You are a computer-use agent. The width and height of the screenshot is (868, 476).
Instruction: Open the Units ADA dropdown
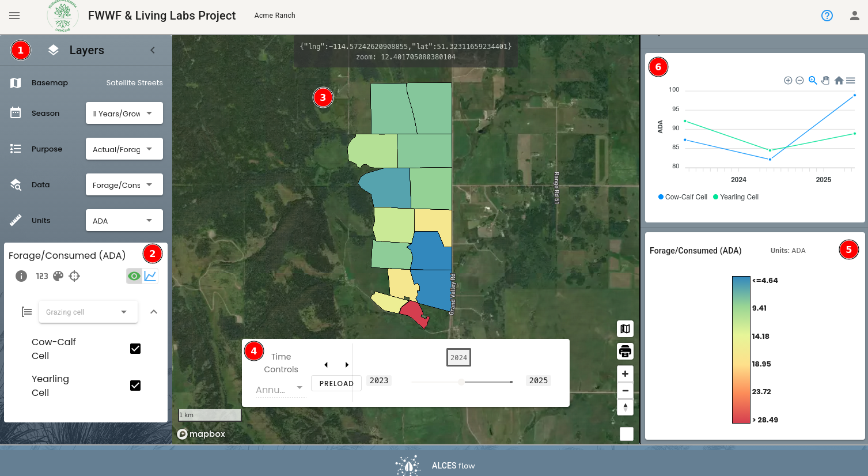(x=124, y=220)
